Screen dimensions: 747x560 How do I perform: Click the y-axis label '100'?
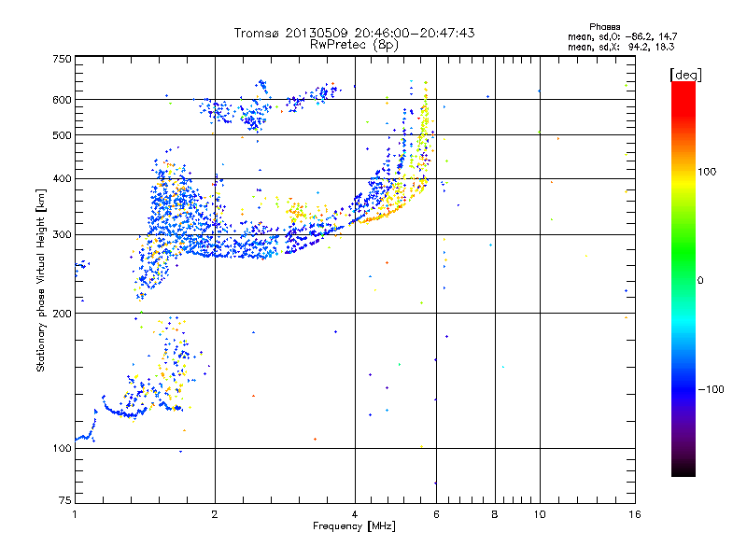[62, 448]
